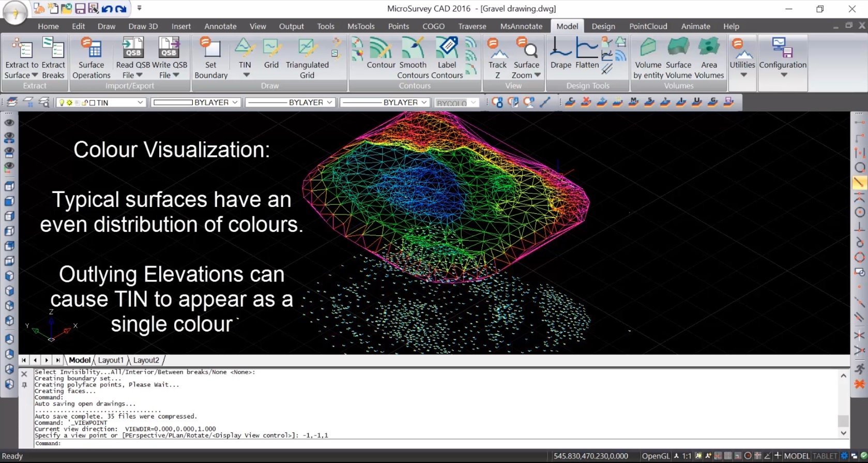Viewport: 868px width, 463px height.
Task: Click the Help menu
Action: tap(731, 26)
